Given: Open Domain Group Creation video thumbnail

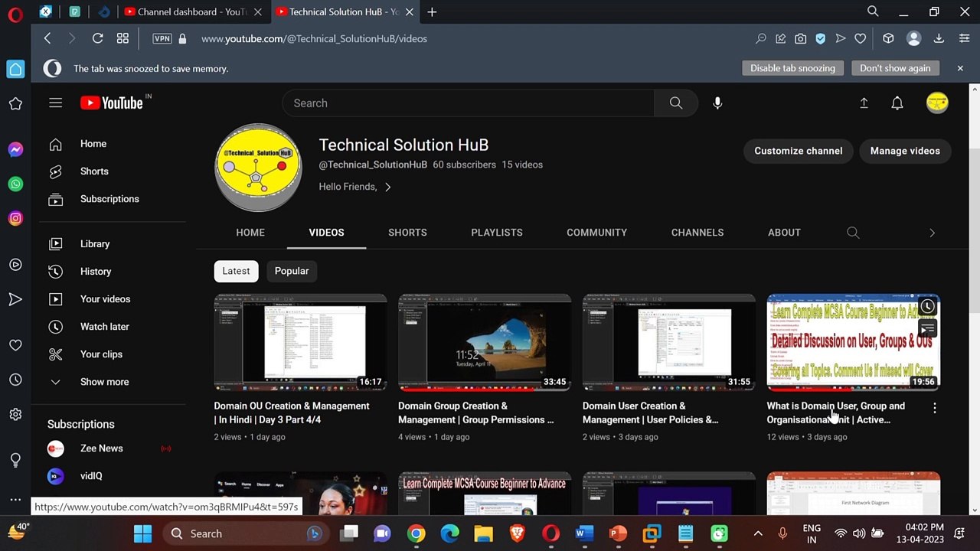Looking at the screenshot, I should (x=485, y=342).
